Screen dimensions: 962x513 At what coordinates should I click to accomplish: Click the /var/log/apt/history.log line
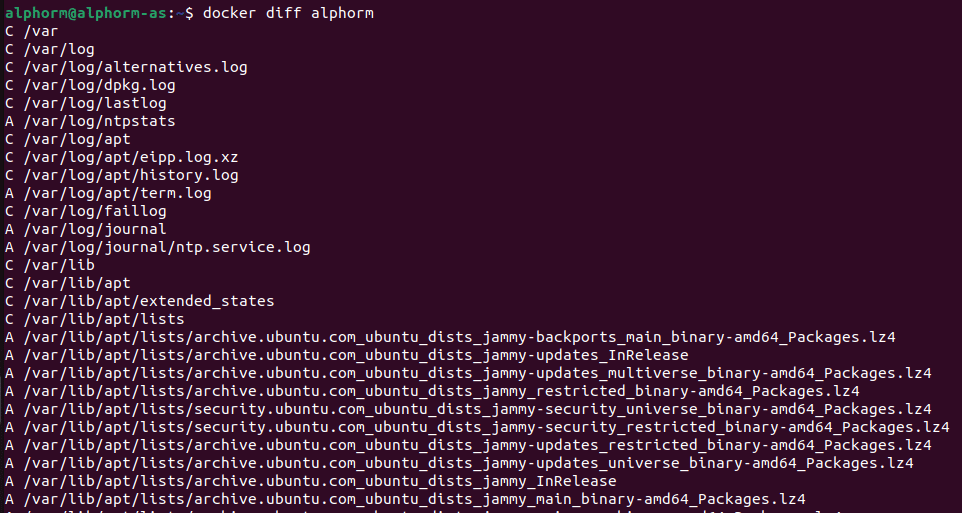[x=121, y=176]
